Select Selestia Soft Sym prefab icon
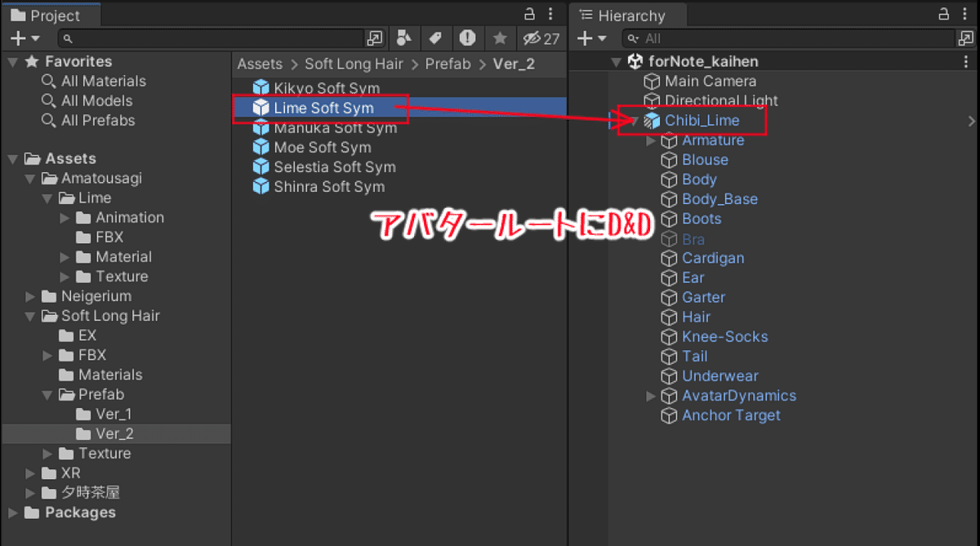The height and width of the screenshot is (546, 980). 261,167
